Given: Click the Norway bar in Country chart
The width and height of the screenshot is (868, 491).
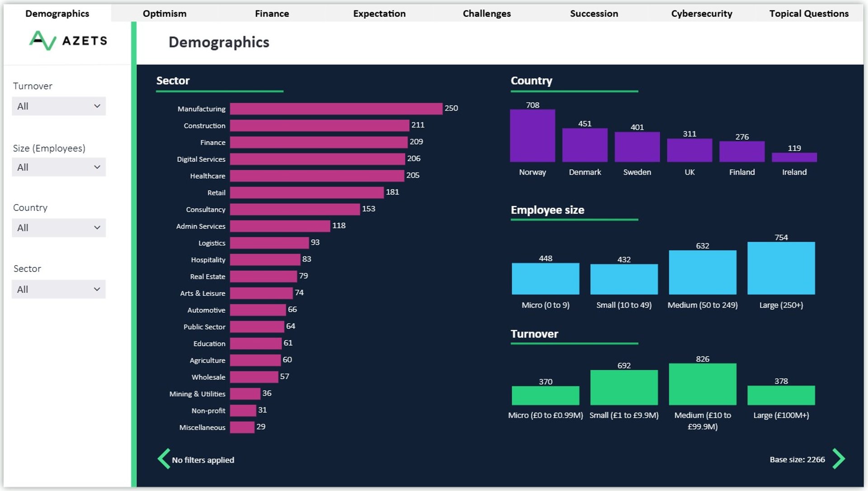Looking at the screenshot, I should coord(533,136).
